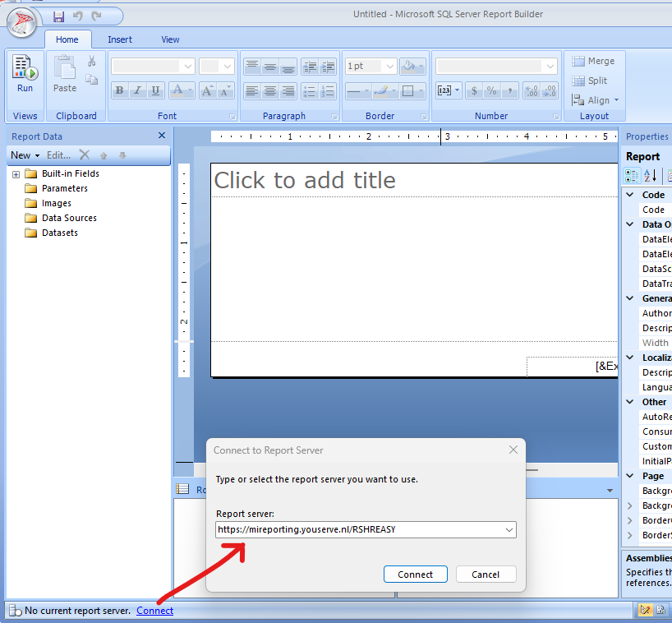672x623 pixels.
Task: Select the Data Sources folder
Action: coord(69,218)
